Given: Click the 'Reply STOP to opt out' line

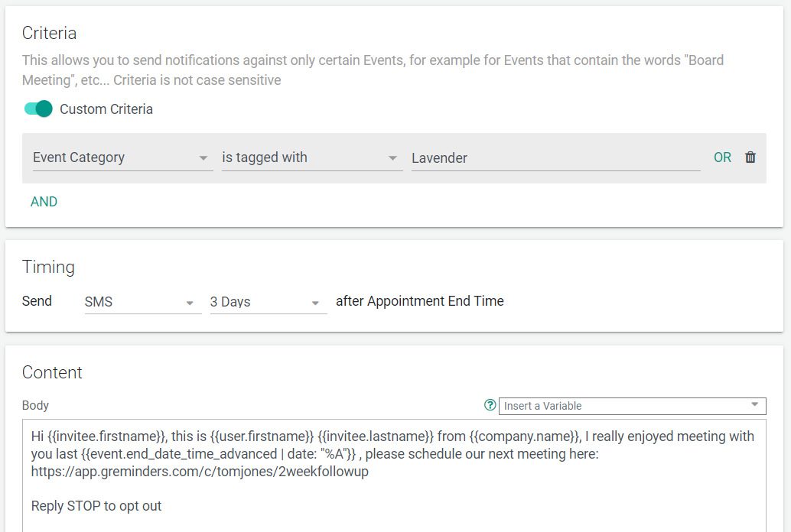Looking at the screenshot, I should point(96,506).
